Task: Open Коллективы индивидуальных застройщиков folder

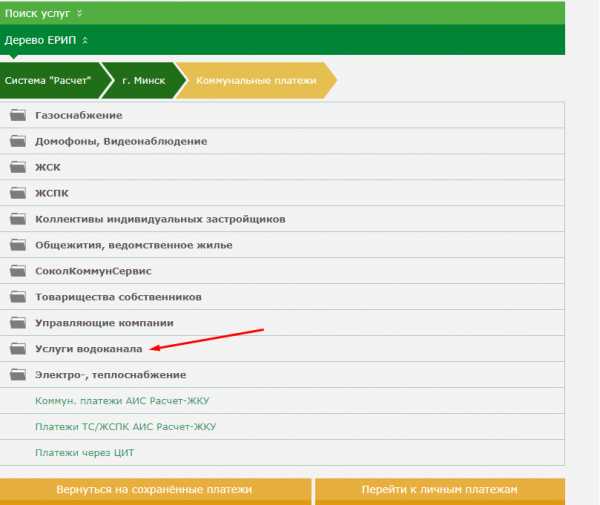Action: coord(160,219)
